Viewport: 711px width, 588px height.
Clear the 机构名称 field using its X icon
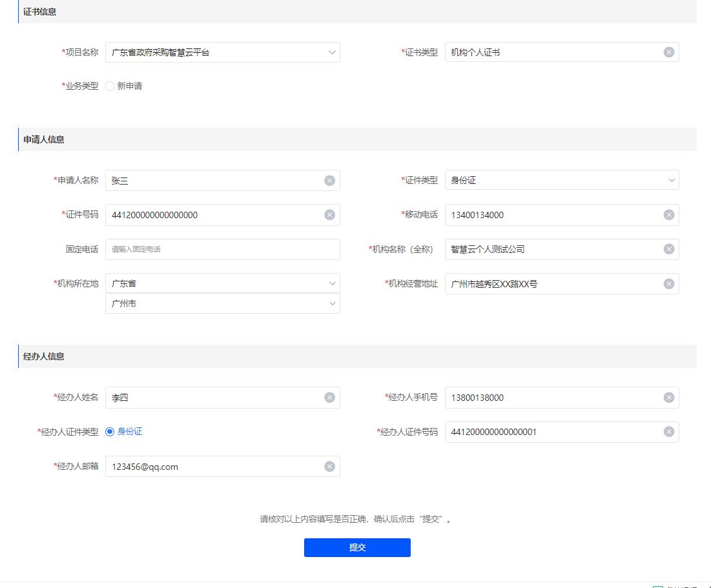(668, 249)
